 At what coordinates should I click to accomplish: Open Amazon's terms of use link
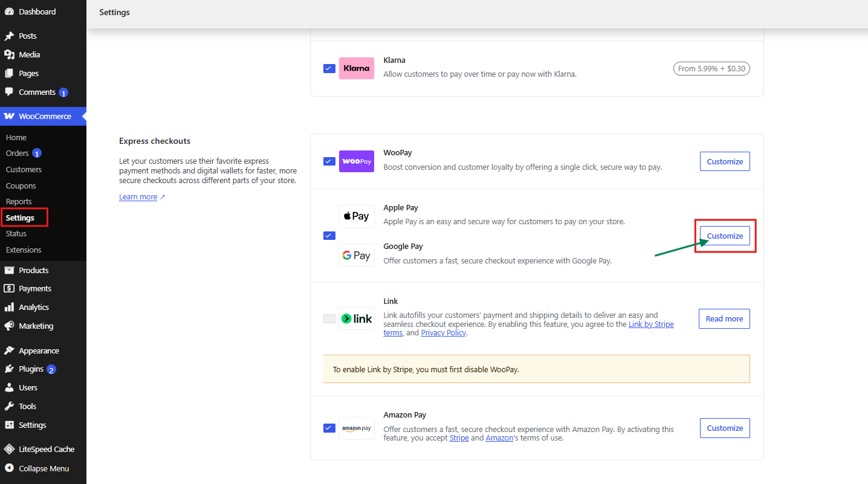(499, 438)
